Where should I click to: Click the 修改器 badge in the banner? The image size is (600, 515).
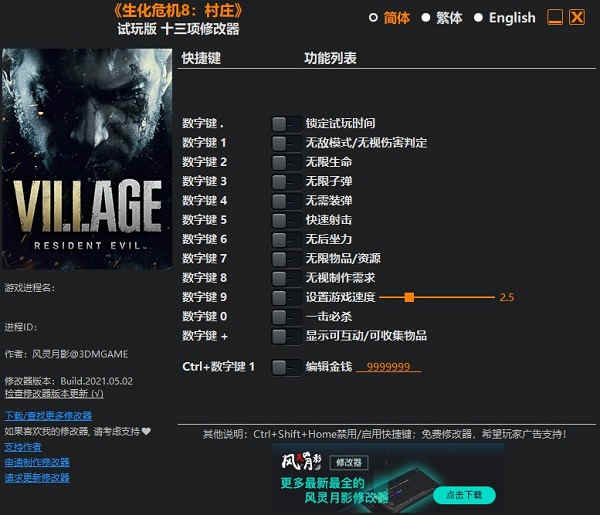pos(349,463)
